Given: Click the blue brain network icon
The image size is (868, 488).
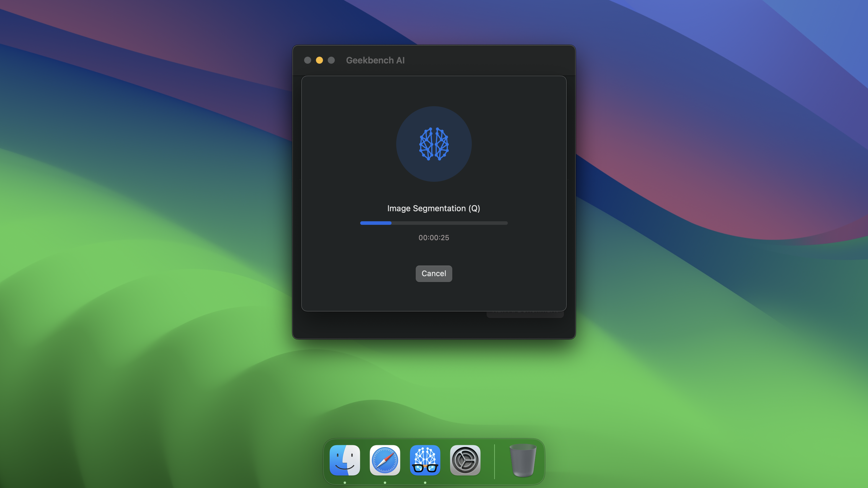Looking at the screenshot, I should [x=434, y=144].
